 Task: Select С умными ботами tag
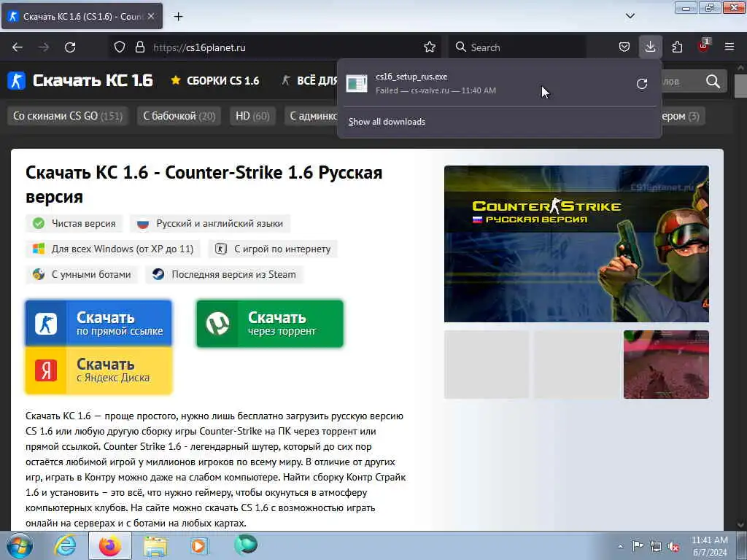(x=82, y=275)
